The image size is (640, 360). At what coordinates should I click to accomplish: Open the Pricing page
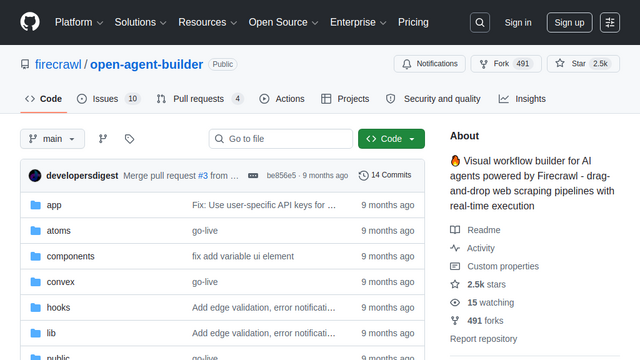pyautogui.click(x=413, y=22)
